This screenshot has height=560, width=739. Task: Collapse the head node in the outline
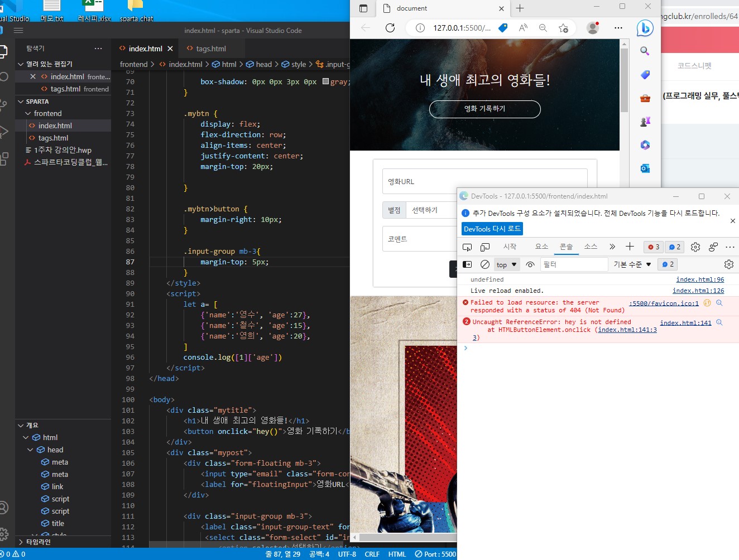pyautogui.click(x=30, y=450)
